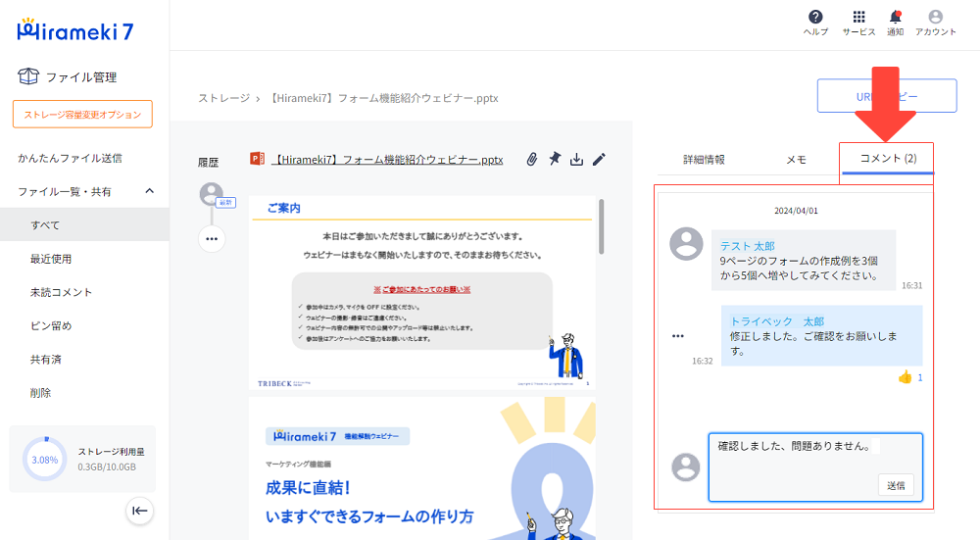Click the storage usage 3.08% ring
This screenshot has width=980, height=540.
point(44,459)
